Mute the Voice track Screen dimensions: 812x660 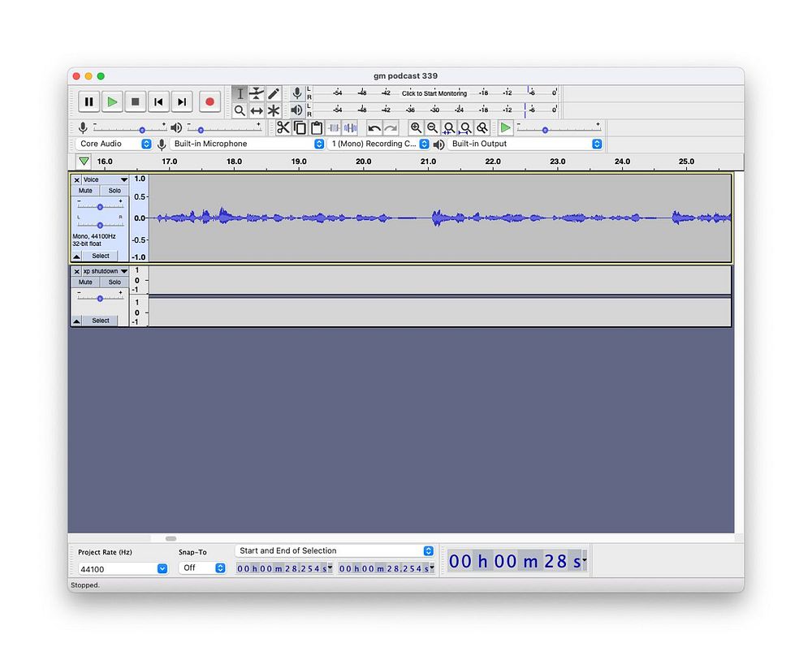(x=85, y=191)
